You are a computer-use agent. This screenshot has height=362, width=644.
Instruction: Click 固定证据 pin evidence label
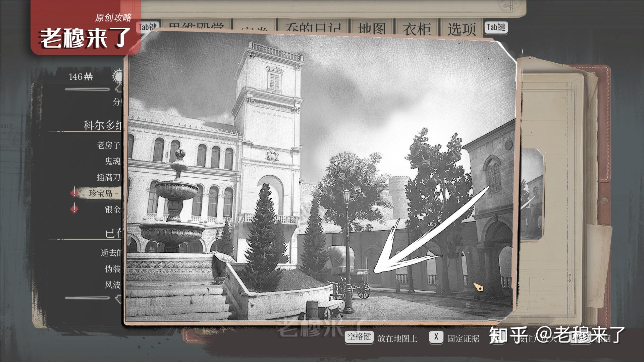463,339
